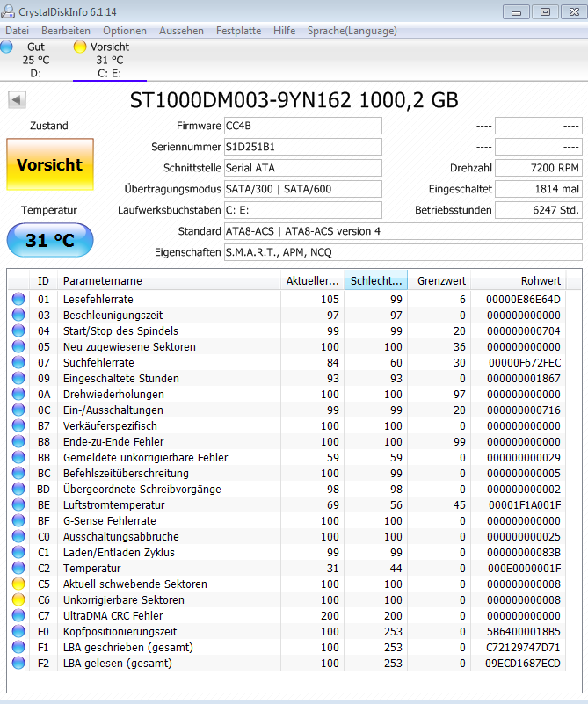588x704 pixels.
Task: Click the yellow Vorsicht health status button
Action: coord(50,164)
